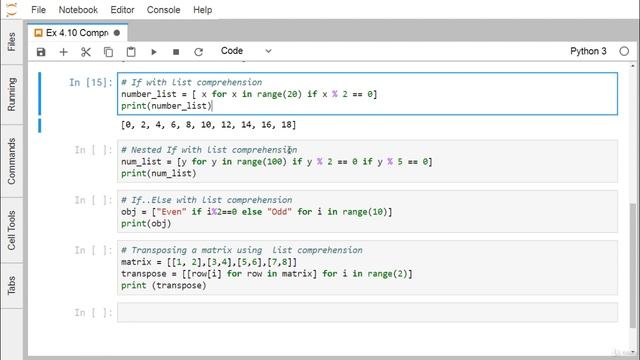This screenshot has width=640, height=360.
Task: Open the Running sidebar panel
Action: (x=11, y=94)
